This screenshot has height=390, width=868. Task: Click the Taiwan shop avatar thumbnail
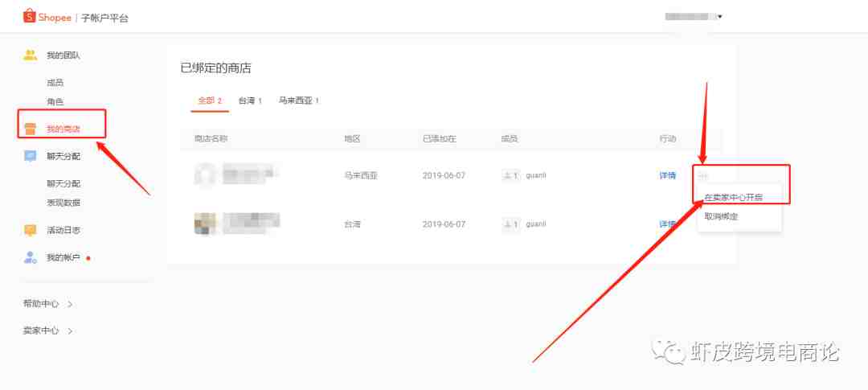(204, 224)
